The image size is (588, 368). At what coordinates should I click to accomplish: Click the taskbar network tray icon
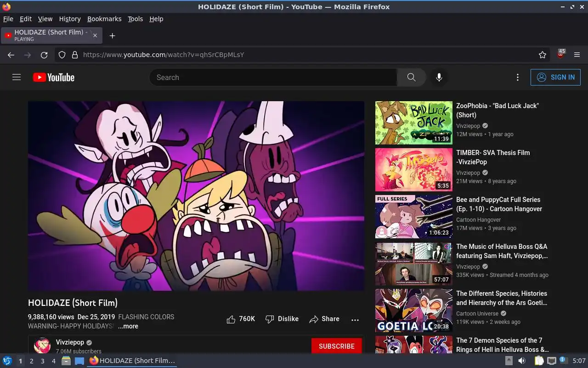pyautogui.click(x=551, y=361)
